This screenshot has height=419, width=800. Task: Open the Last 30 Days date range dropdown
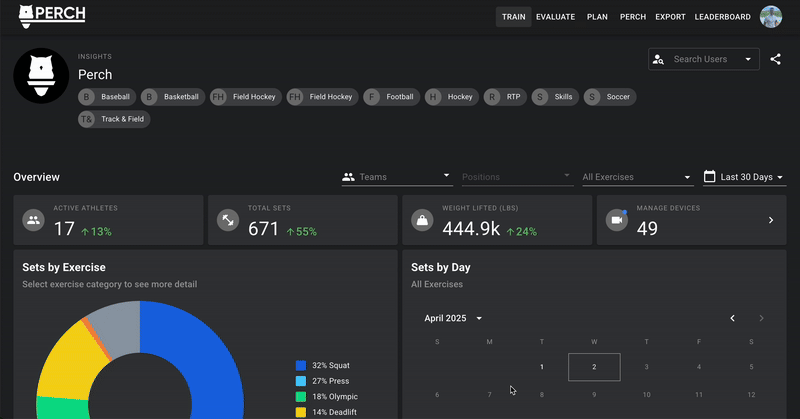(x=744, y=177)
